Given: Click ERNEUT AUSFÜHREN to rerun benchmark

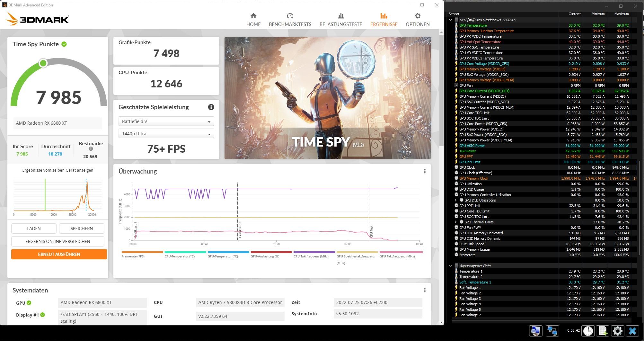Looking at the screenshot, I should 59,254.
